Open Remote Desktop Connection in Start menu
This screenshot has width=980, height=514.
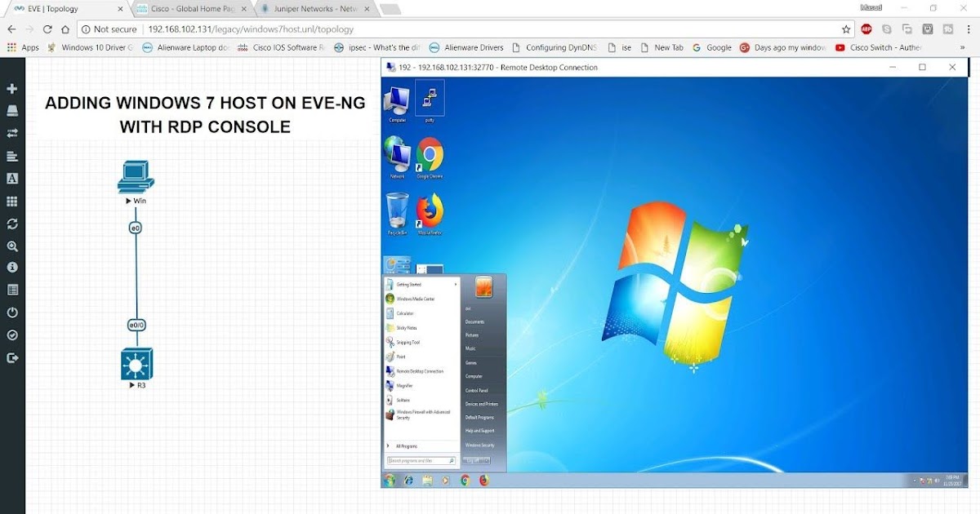click(x=421, y=371)
